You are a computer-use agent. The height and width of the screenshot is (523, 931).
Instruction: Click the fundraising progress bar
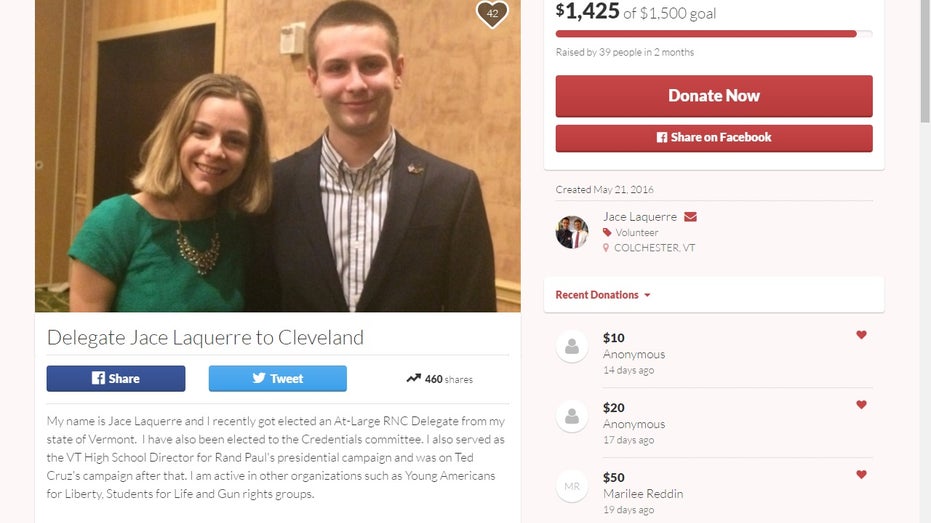pos(714,34)
